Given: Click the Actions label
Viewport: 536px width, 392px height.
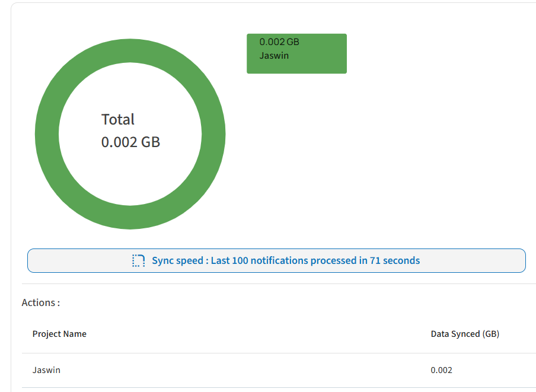Looking at the screenshot, I should click(x=41, y=303).
